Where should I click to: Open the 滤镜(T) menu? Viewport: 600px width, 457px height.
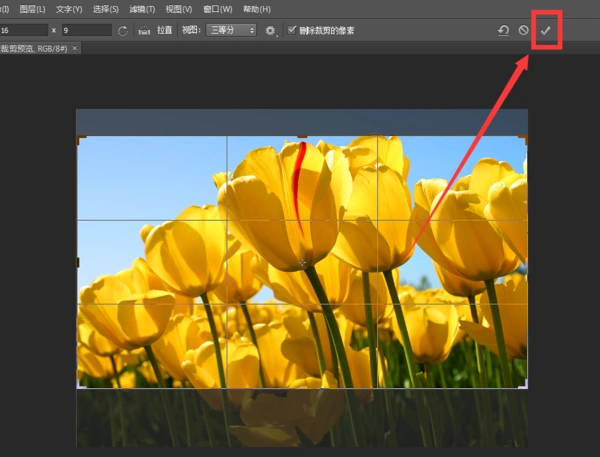click(142, 9)
